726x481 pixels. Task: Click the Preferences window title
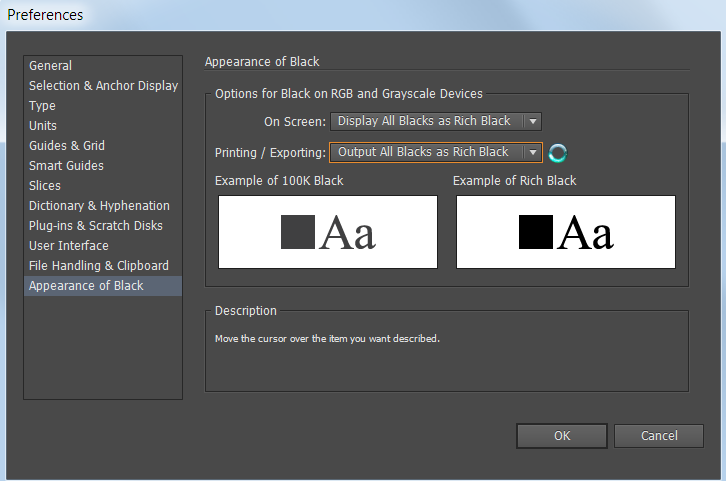45,15
